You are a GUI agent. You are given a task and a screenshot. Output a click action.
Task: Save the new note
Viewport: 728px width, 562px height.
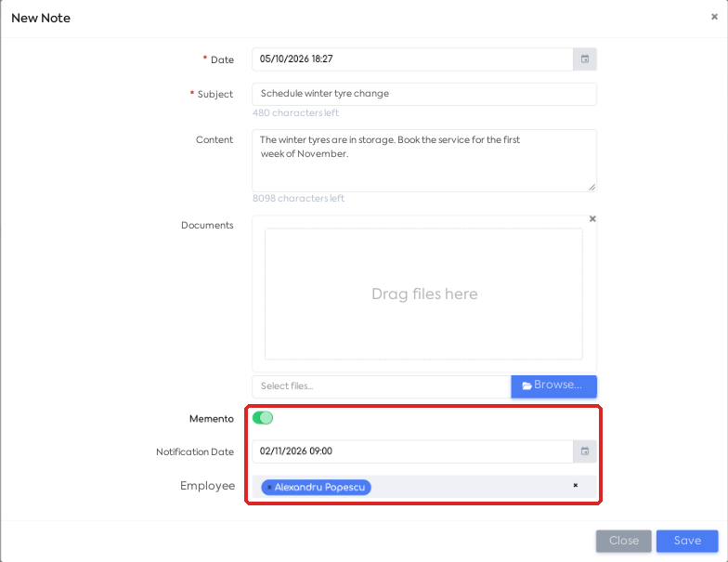click(687, 541)
